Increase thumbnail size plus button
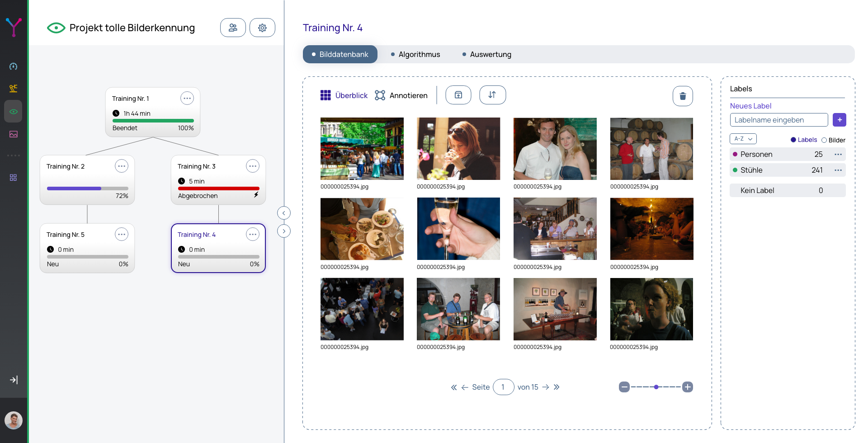Image resolution: width=868 pixels, height=443 pixels. click(688, 387)
